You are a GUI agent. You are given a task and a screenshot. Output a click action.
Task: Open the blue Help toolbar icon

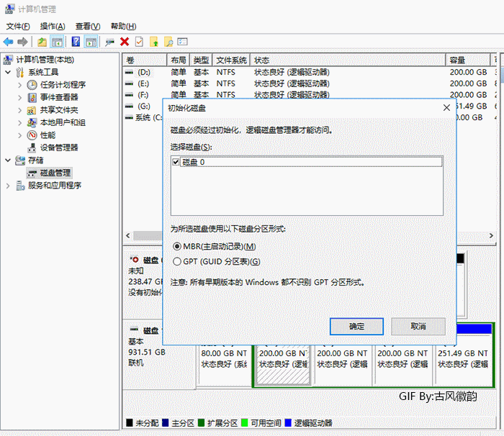pyautogui.click(x=76, y=42)
